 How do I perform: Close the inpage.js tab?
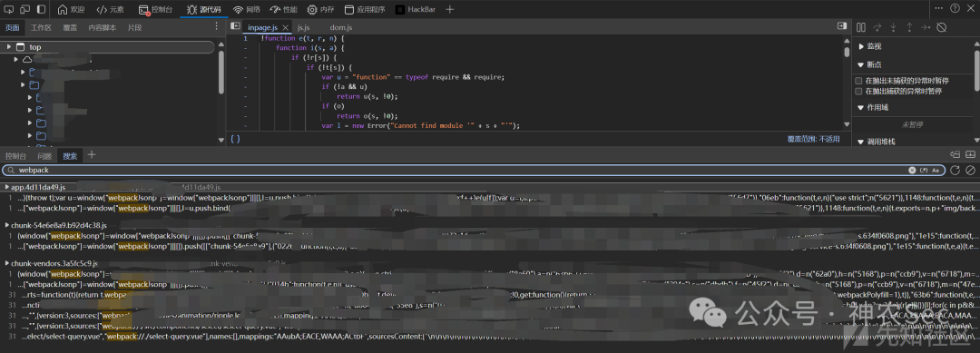286,28
